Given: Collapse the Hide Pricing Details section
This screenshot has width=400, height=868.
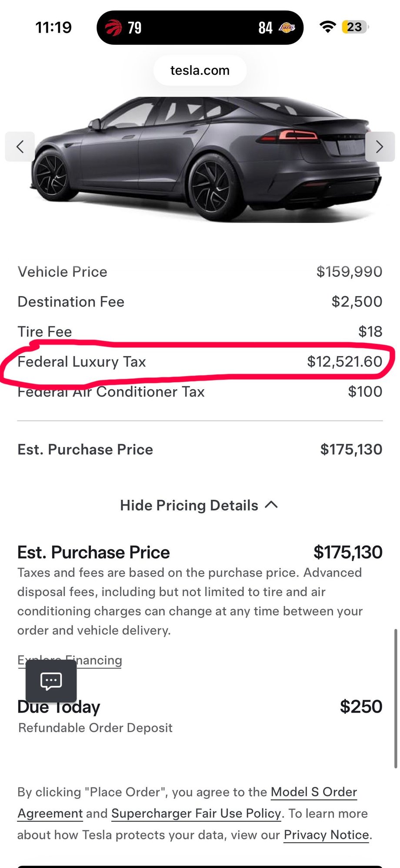Looking at the screenshot, I should coord(189,505).
